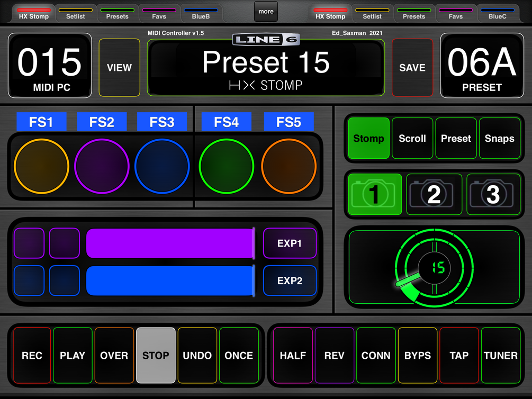Toggle the EXP2 button

tap(290, 280)
